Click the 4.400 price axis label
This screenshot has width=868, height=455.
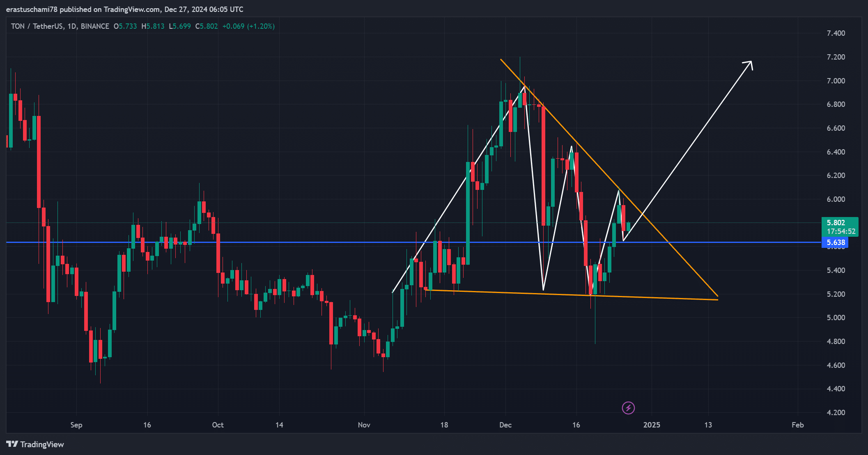[x=836, y=388]
